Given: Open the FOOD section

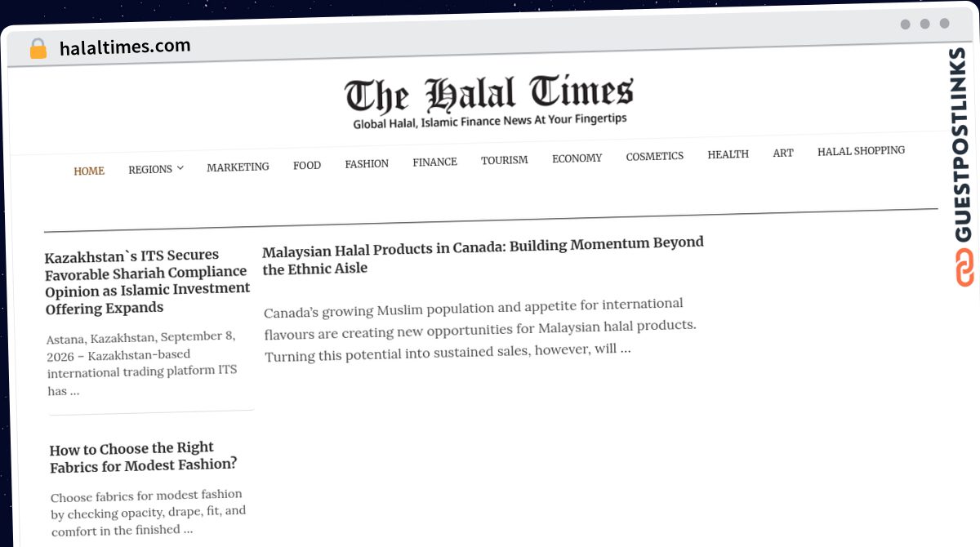Looking at the screenshot, I should 307,165.
